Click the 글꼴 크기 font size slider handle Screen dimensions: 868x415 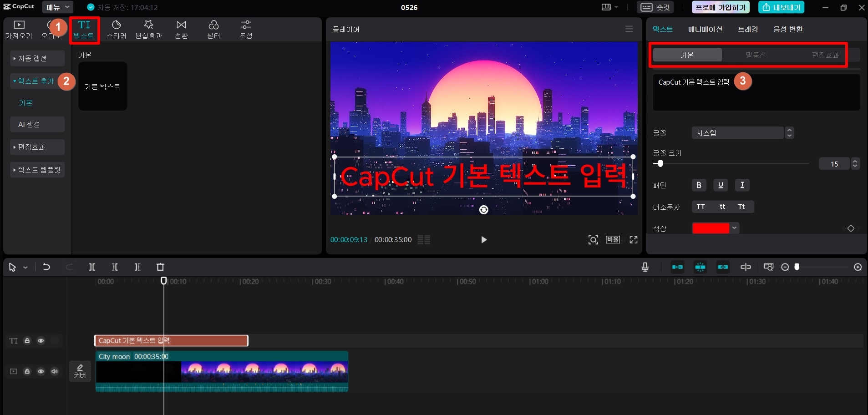pyautogui.click(x=660, y=164)
